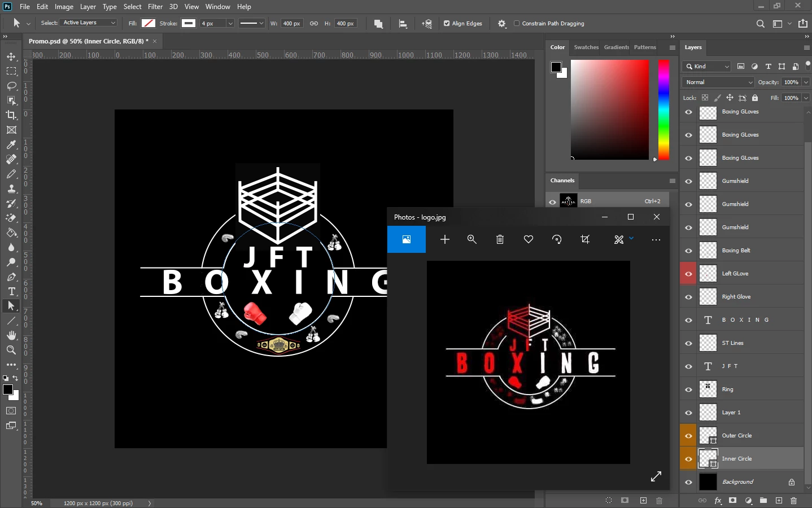Screen dimensions: 812x508
Task: Open the Color panel flyout menu
Action: tap(673, 47)
